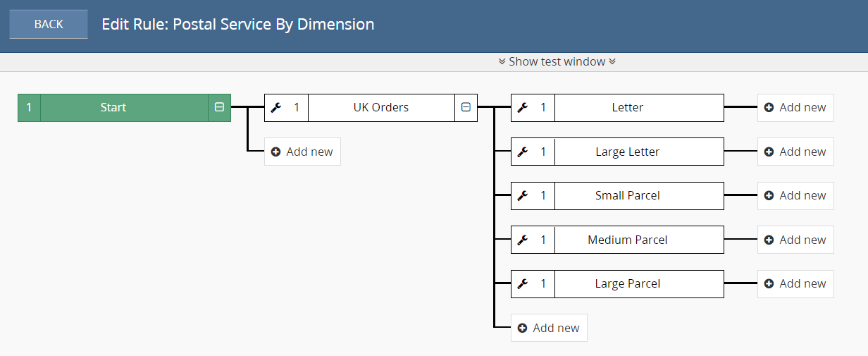Add new condition below UK Orders
Screen dimensions: 868x356
point(302,152)
